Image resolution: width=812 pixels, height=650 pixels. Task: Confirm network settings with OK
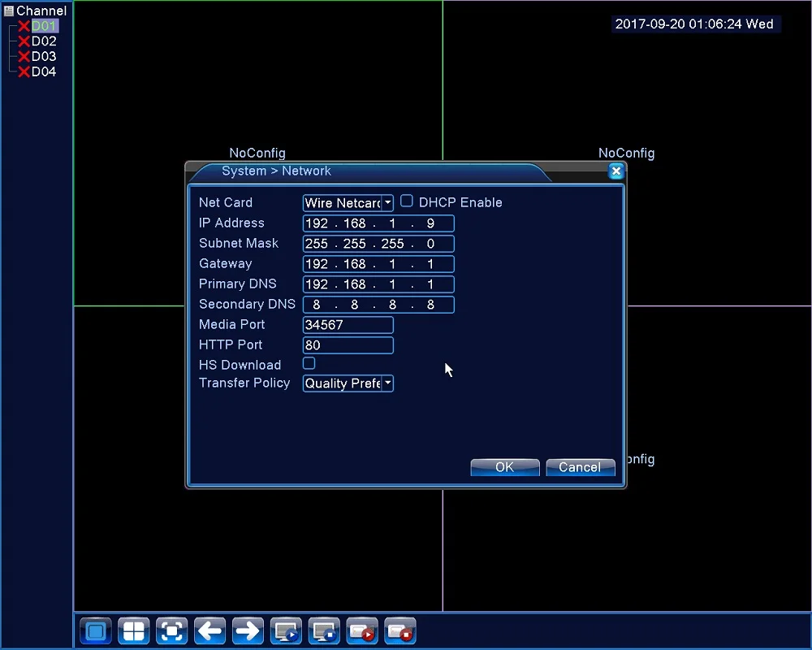505,467
